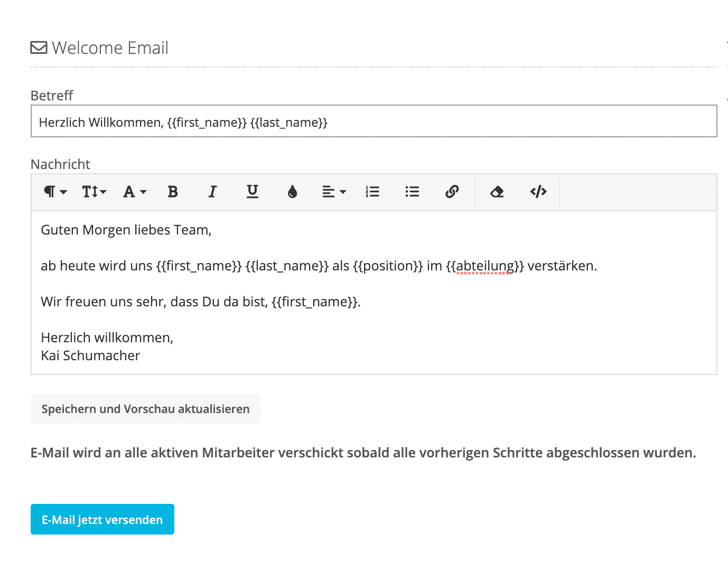728x581 pixels.
Task: Click the envelope icon beside Welcome Email
Action: pos(39,48)
